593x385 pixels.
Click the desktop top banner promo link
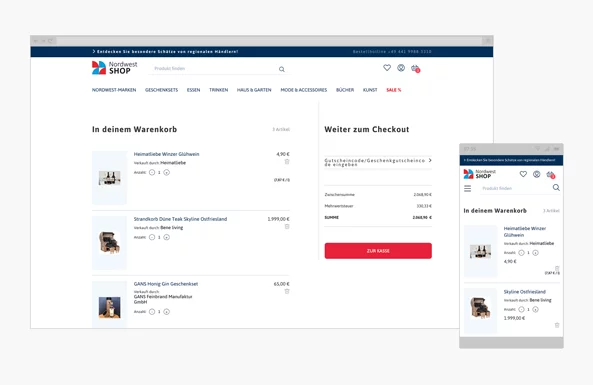pyautogui.click(x=165, y=51)
